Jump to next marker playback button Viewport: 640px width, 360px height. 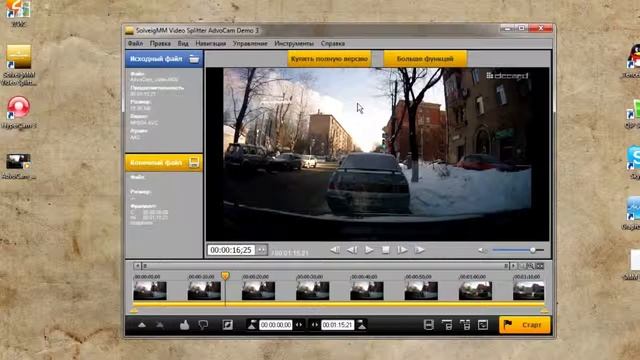[x=419, y=250]
